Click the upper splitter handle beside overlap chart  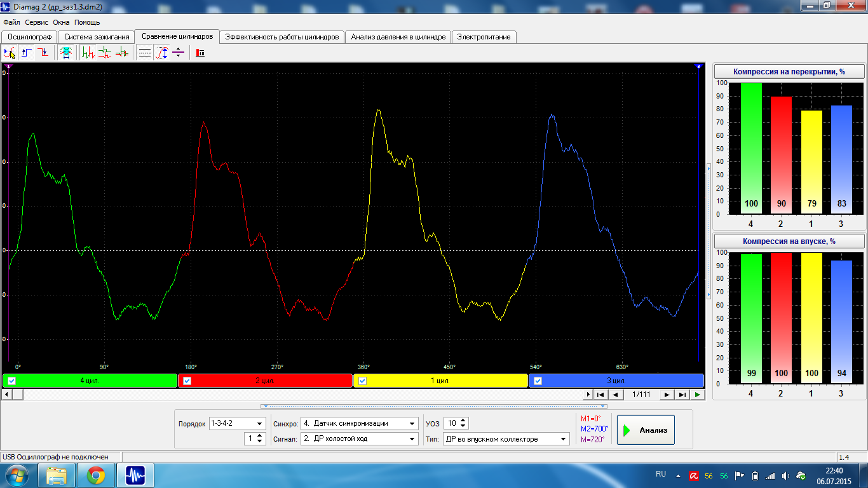[x=709, y=168]
